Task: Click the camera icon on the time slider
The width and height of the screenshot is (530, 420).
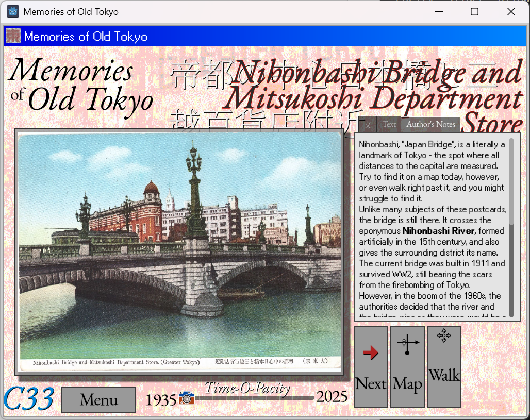Action: click(187, 398)
